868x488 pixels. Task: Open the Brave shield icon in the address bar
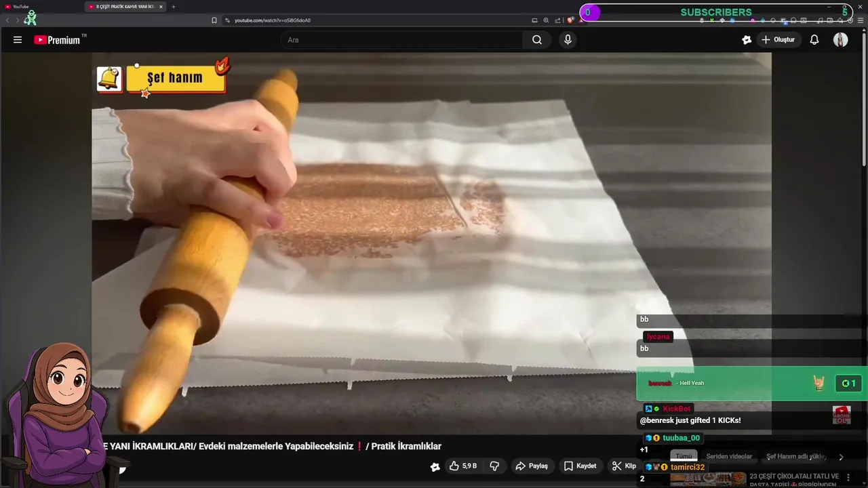[x=570, y=20]
